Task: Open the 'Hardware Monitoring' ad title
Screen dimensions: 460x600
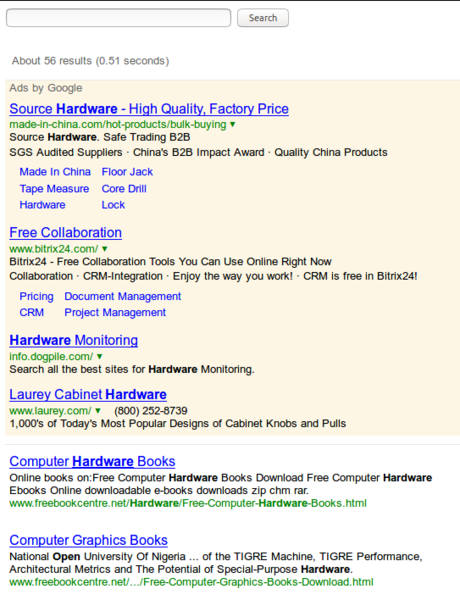Action: click(73, 340)
